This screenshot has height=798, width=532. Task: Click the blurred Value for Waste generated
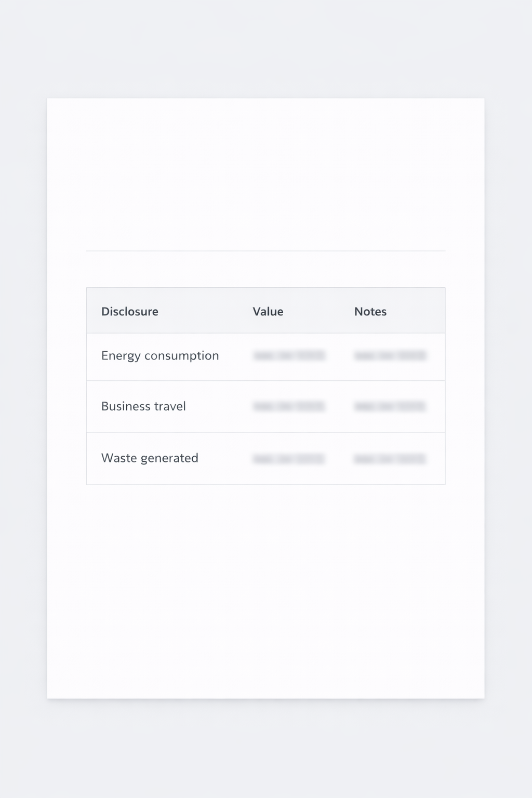[x=289, y=459]
